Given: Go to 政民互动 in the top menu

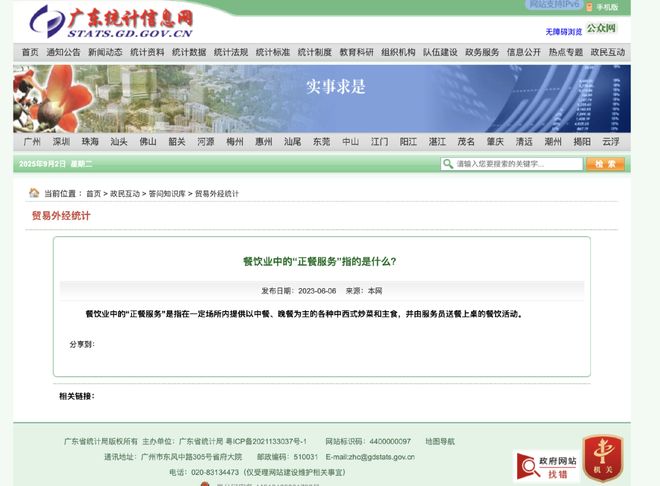Looking at the screenshot, I should pyautogui.click(x=607, y=52).
